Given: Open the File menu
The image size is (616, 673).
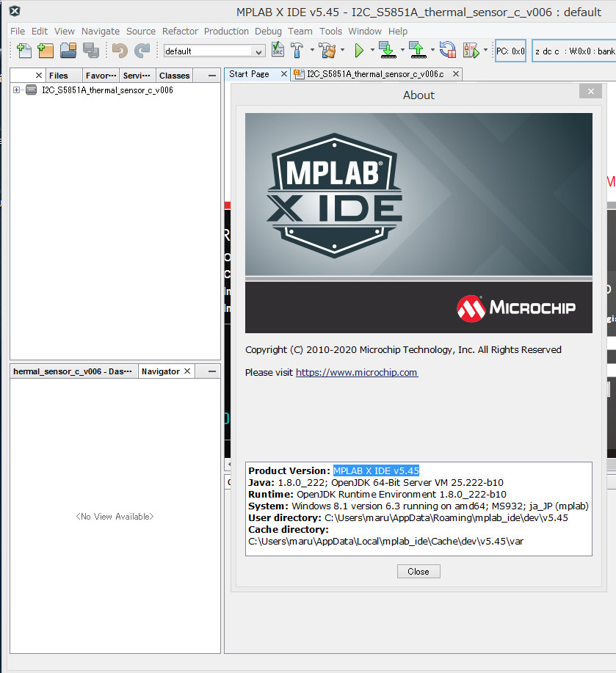Looking at the screenshot, I should coord(18,32).
